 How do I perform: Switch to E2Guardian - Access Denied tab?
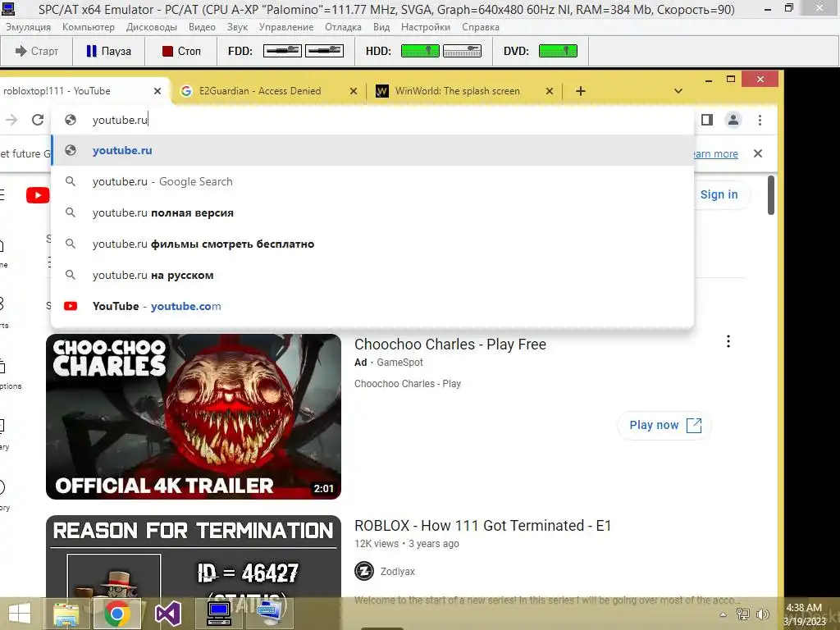click(260, 91)
